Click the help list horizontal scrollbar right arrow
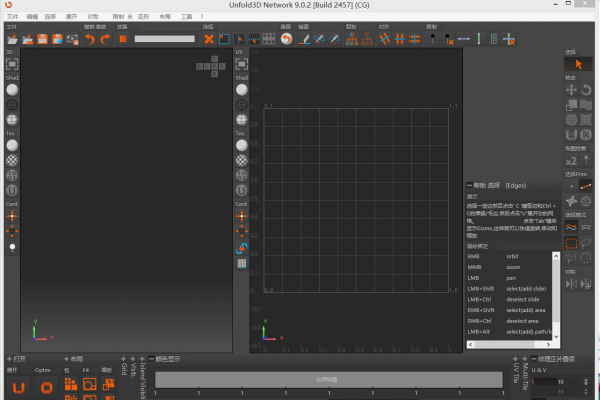This screenshot has height=400, width=600. point(548,344)
